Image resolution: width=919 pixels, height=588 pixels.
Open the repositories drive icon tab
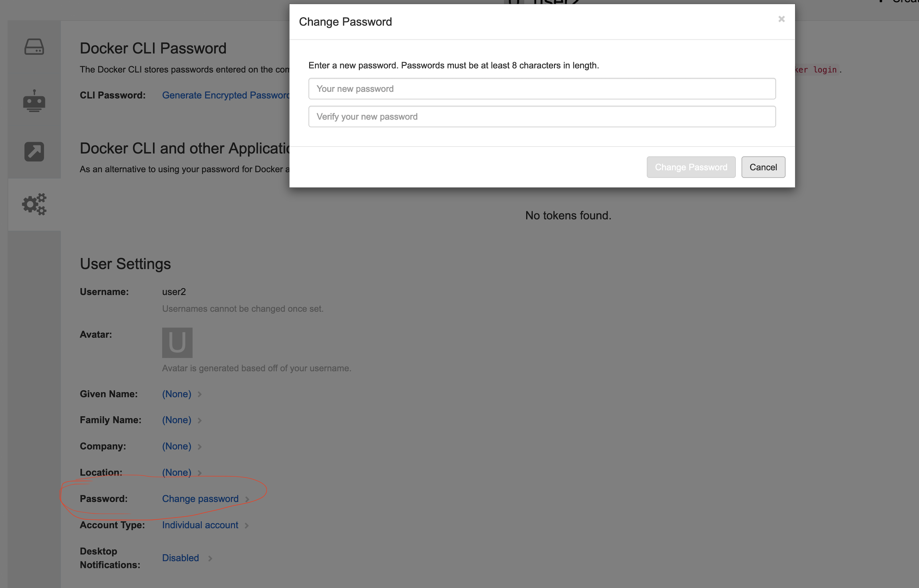click(34, 47)
